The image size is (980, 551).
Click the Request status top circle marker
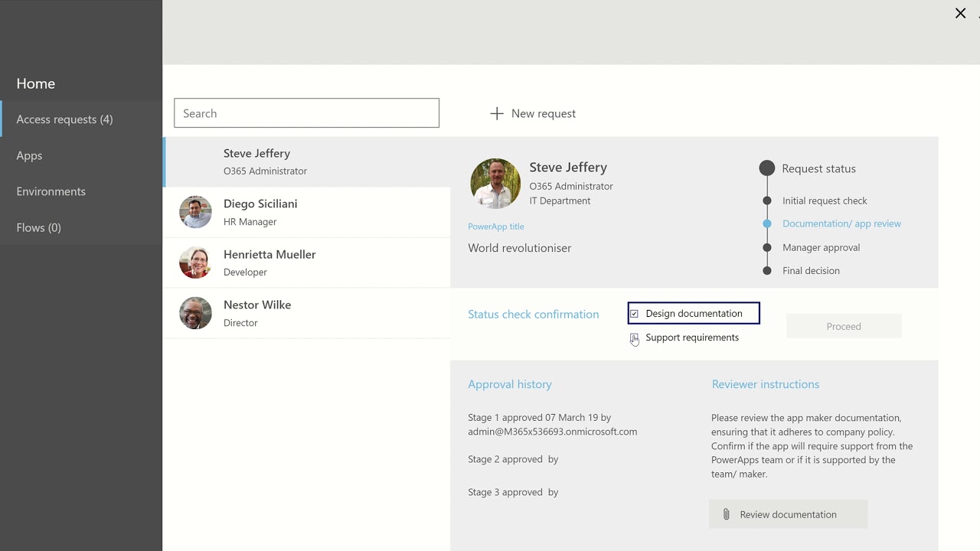pyautogui.click(x=766, y=168)
